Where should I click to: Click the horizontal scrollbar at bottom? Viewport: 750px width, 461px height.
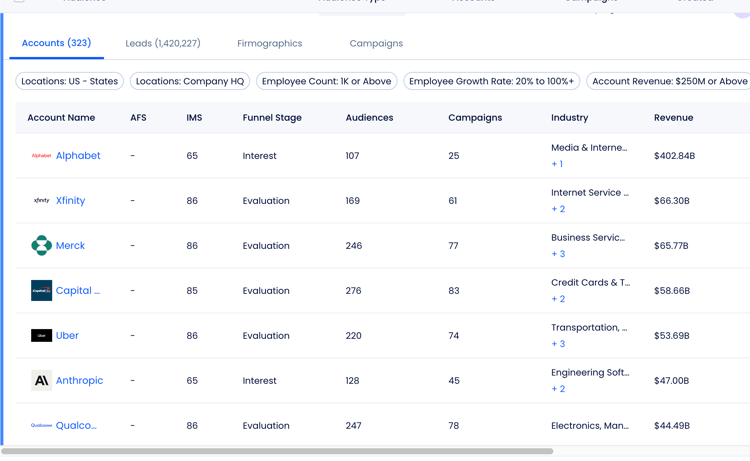277,451
